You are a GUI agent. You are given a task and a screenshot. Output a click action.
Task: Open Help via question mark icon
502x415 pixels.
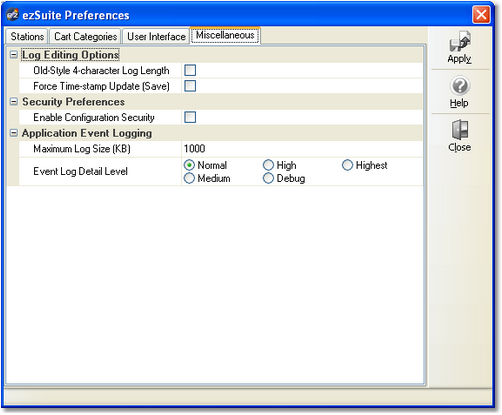pos(460,86)
